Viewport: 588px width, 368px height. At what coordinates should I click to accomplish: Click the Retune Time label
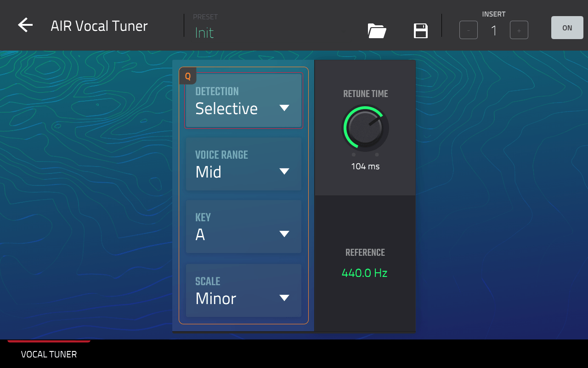(365, 94)
